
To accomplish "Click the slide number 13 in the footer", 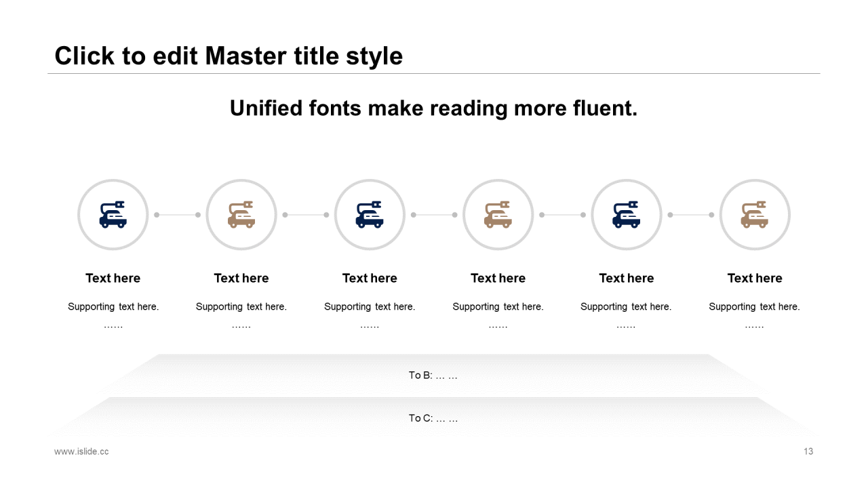I will click(808, 451).
